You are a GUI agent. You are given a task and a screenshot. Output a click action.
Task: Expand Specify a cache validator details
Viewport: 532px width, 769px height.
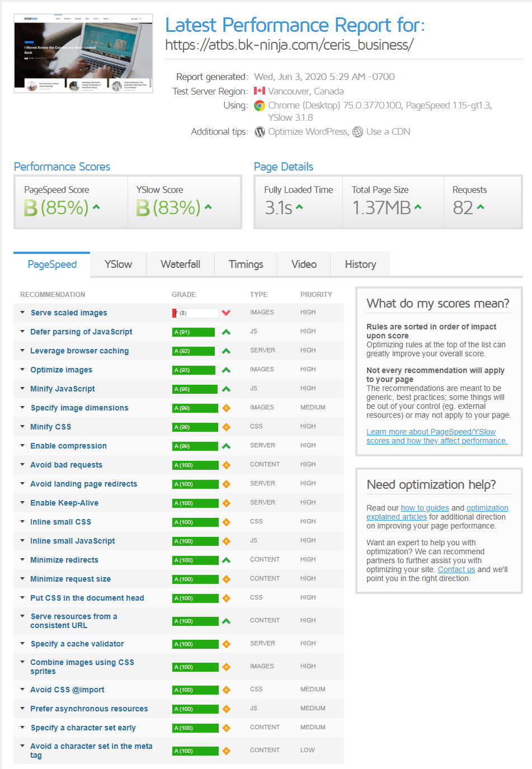tap(77, 644)
